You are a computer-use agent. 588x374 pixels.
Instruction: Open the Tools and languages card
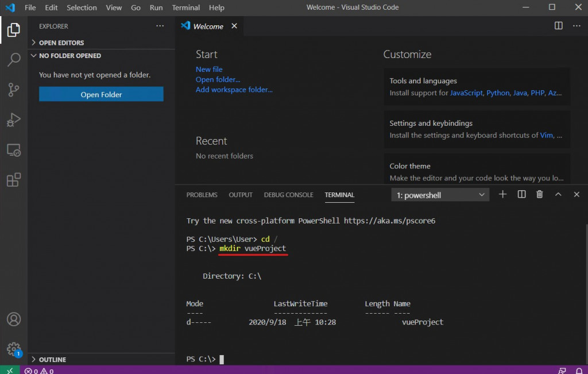coord(477,87)
